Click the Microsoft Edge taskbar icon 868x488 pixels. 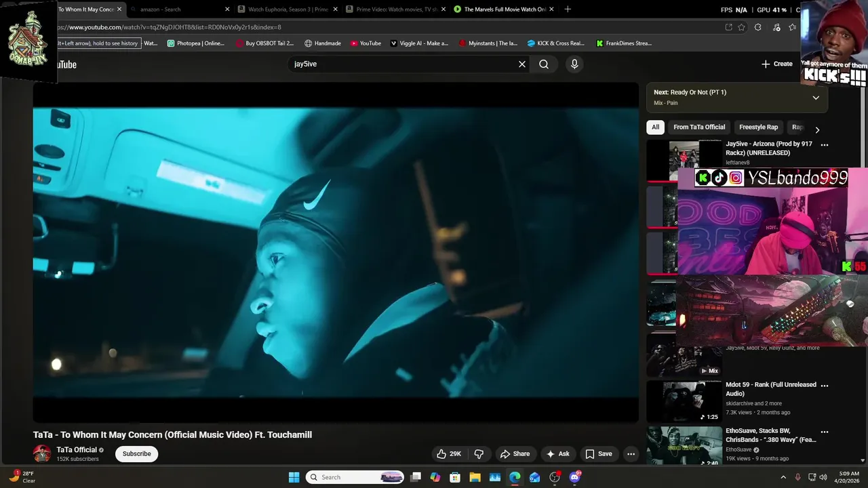click(x=515, y=477)
